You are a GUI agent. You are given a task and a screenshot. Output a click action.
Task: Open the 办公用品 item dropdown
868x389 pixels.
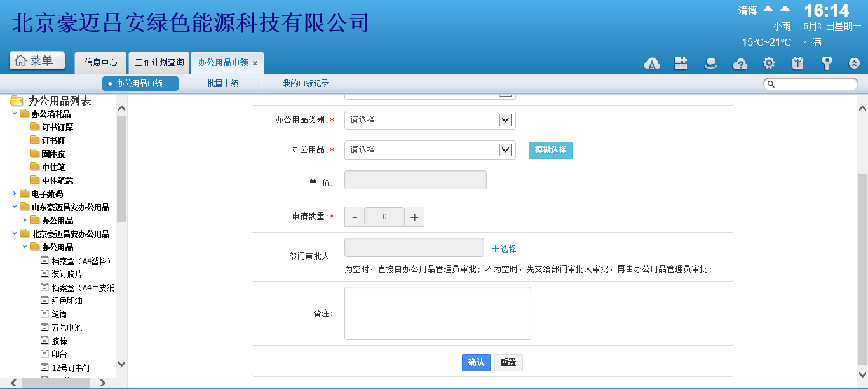click(430, 150)
